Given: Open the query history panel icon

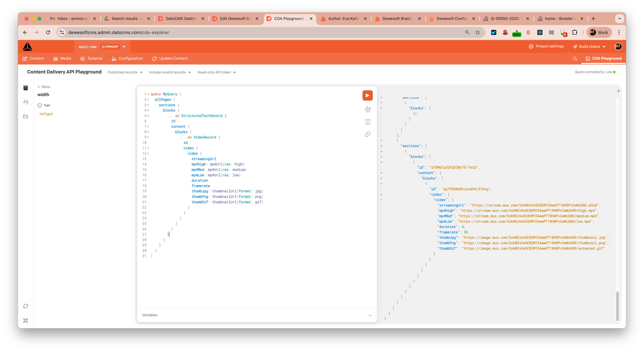Looking at the screenshot, I should point(26,102).
